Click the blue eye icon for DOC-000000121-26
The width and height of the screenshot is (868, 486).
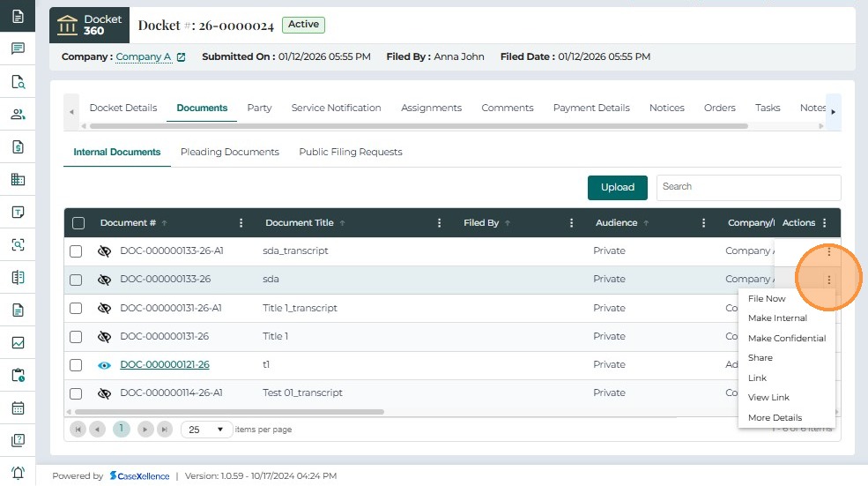(x=104, y=365)
